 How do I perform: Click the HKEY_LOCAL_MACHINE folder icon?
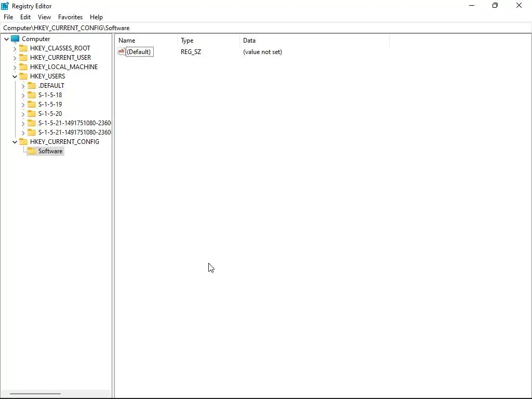[x=23, y=67]
